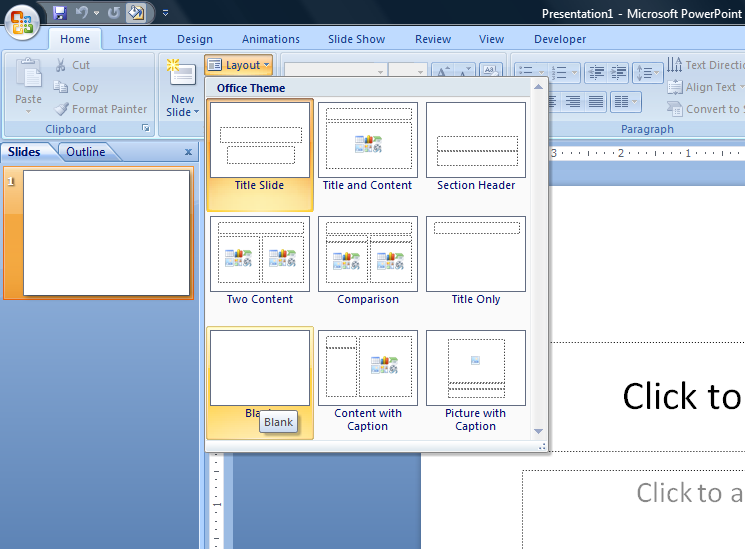
Task: Click the subtitle placeholder text
Action: tap(689, 492)
